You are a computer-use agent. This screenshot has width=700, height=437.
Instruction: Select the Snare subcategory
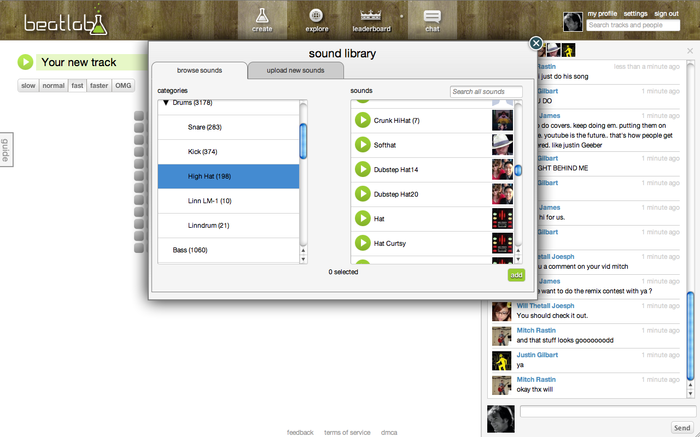(x=205, y=127)
